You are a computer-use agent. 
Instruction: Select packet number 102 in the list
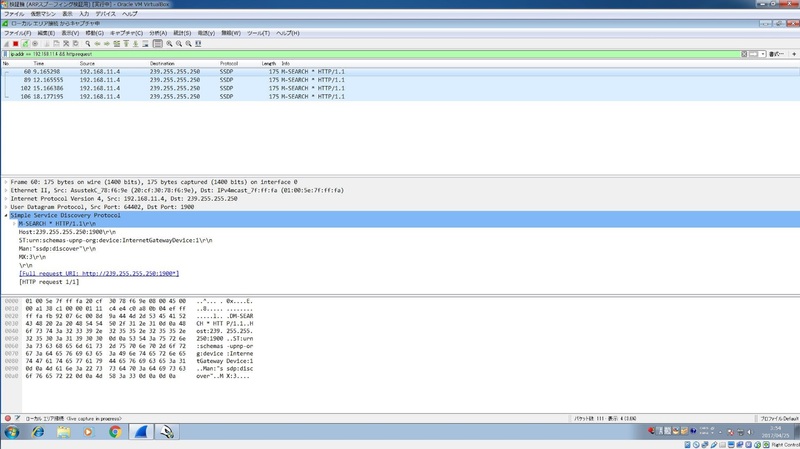(400, 88)
